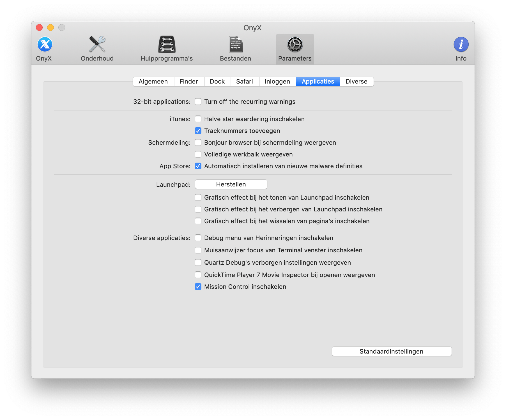Open the Onderhoud tools icon
The image size is (506, 420).
point(97,44)
